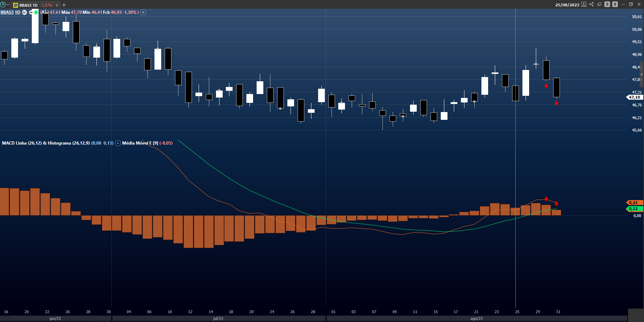Collapse the price header with minus button

click(x=31, y=12)
